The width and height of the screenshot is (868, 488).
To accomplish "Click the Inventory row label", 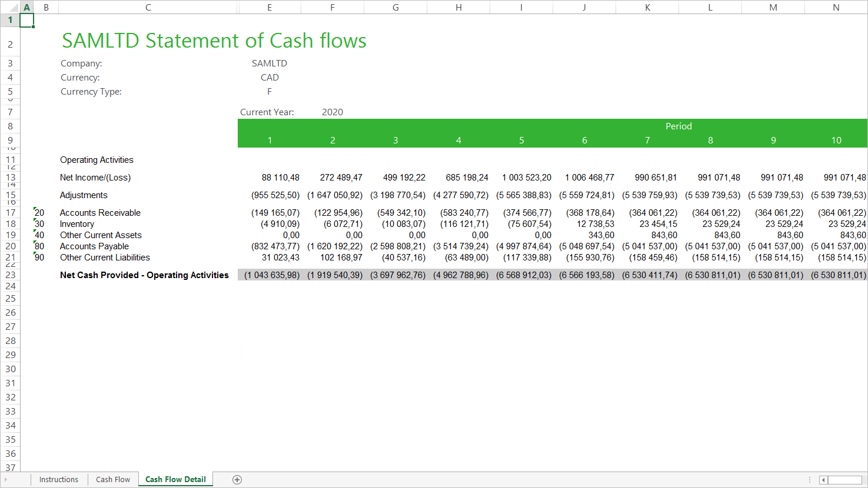I will point(77,224).
